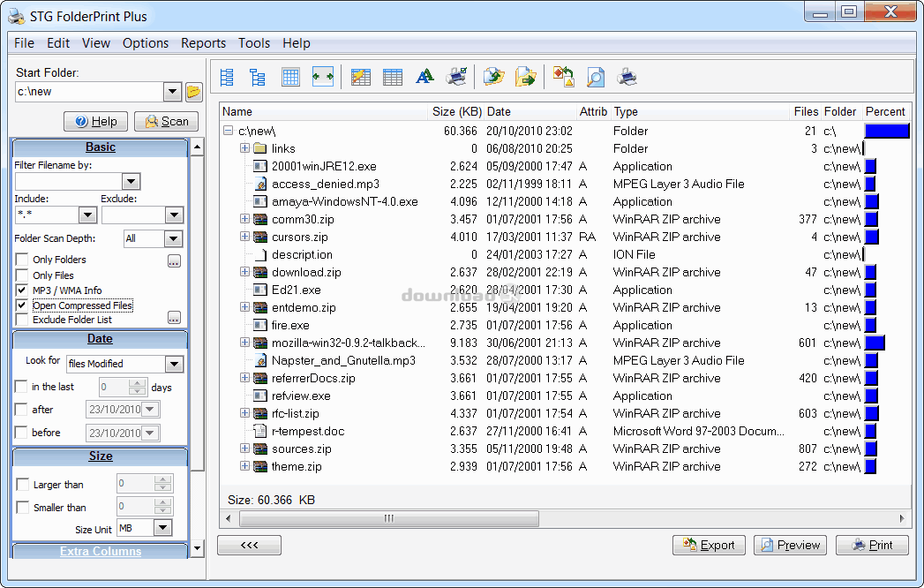Click the left panel scrollbar down arrow
924x588 pixels.
pos(198,548)
